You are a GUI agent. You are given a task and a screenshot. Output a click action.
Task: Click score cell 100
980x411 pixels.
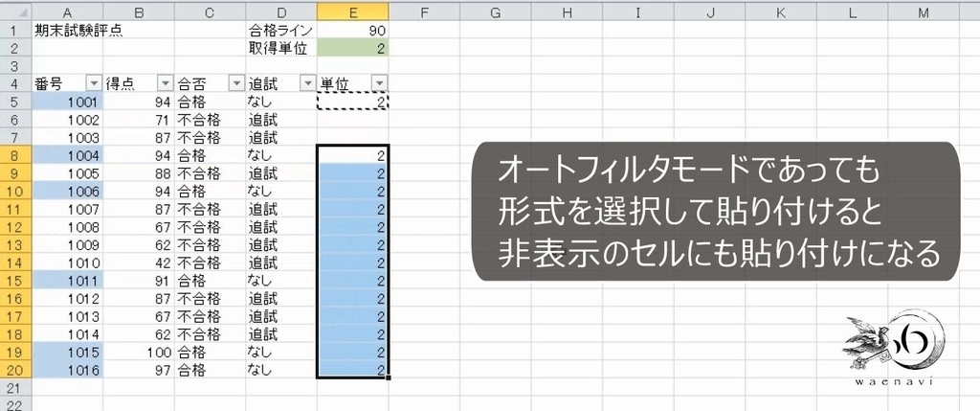[139, 352]
